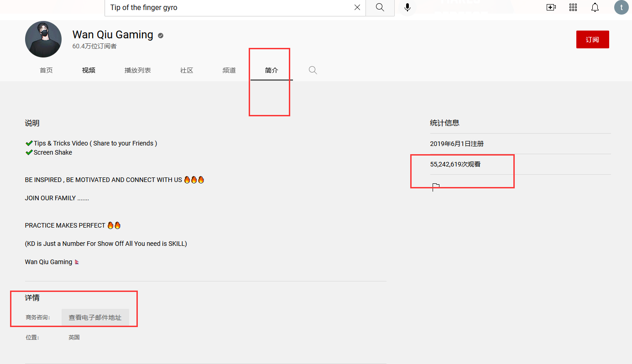Click 查看电子邮件地址 button
This screenshot has height=364, width=632.
coord(95,317)
